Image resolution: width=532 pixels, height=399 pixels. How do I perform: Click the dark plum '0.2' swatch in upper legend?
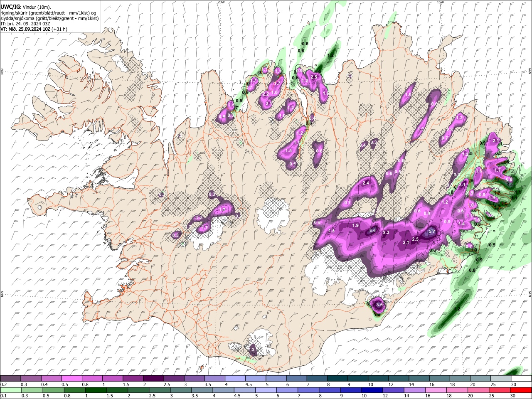pyautogui.click(x=10, y=378)
